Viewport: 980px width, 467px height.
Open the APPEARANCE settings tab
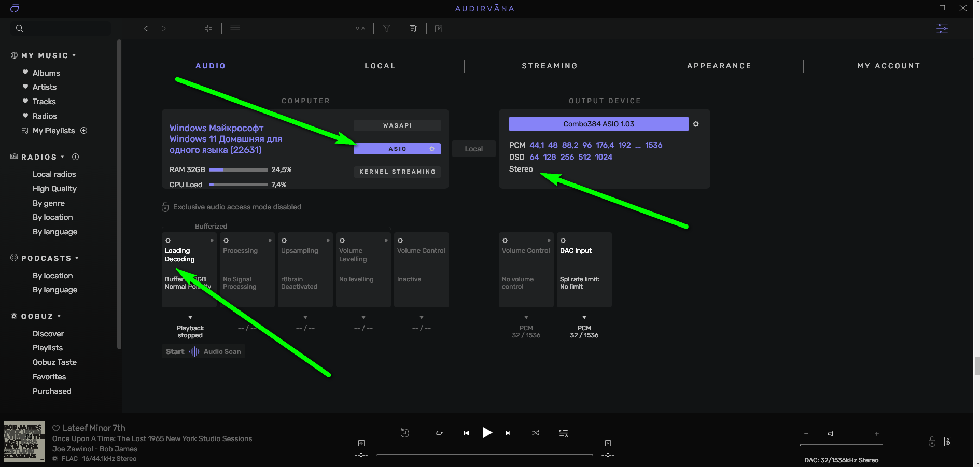(719, 66)
